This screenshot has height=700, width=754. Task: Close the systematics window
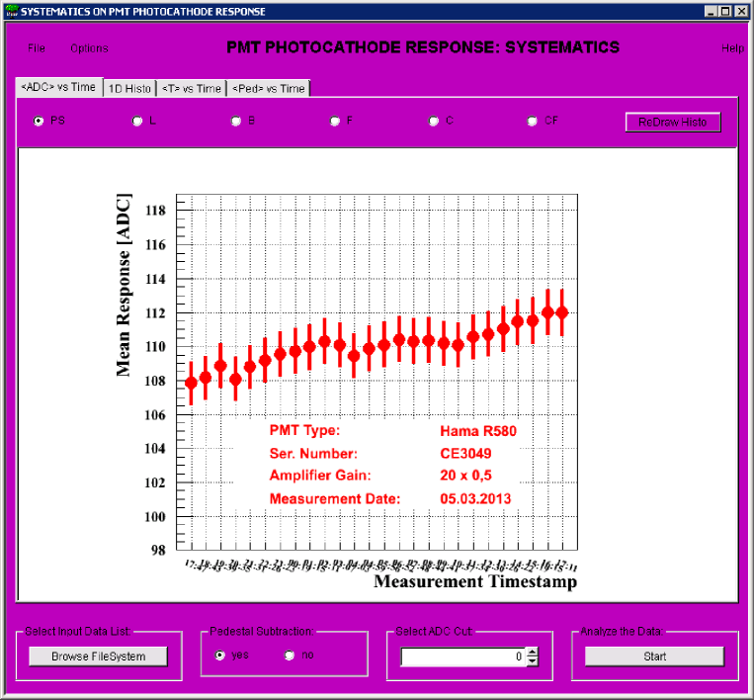(741, 11)
